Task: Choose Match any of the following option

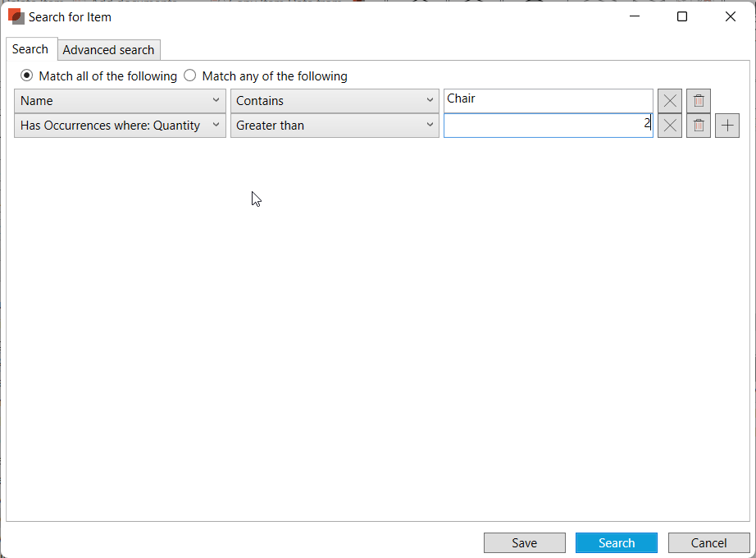Action: pos(190,75)
